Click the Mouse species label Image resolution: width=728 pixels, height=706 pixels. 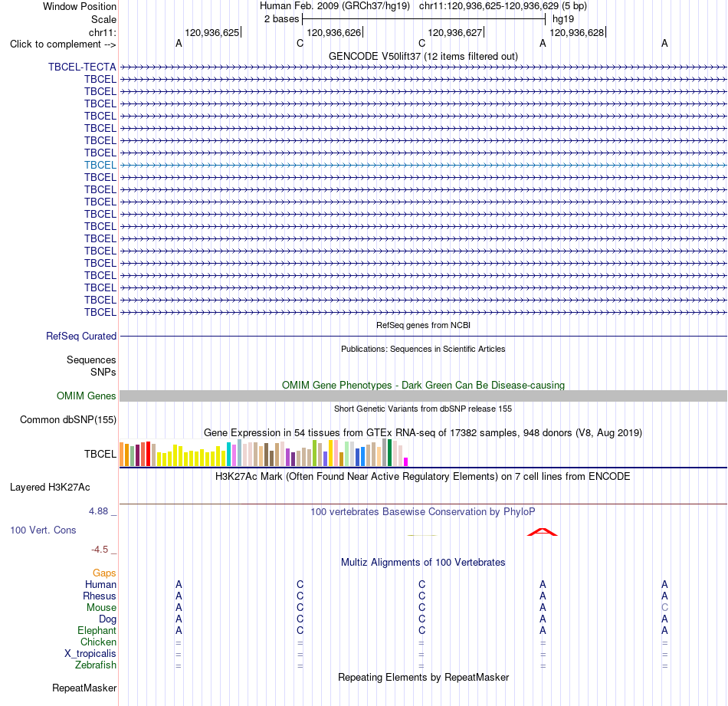(x=102, y=608)
